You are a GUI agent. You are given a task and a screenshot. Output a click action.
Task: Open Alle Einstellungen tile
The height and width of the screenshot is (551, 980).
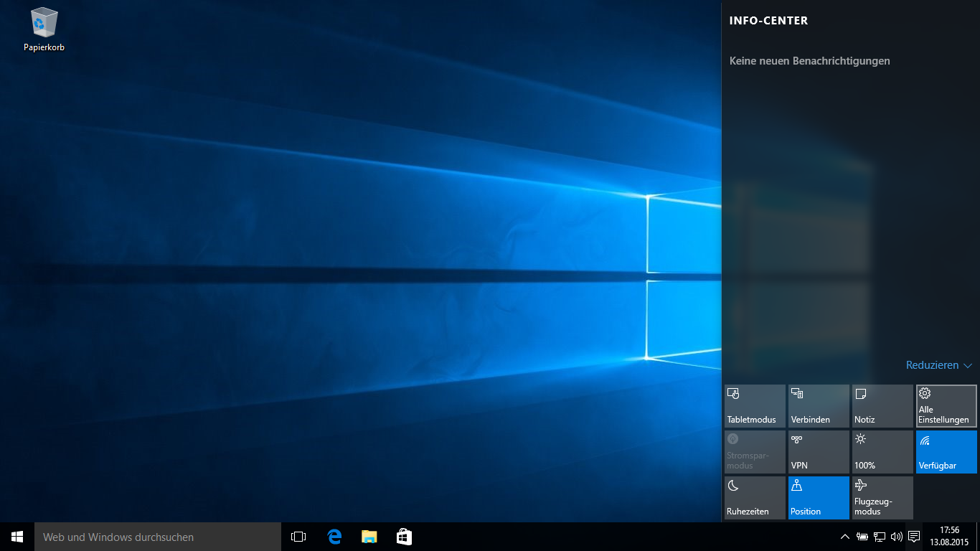tap(946, 406)
